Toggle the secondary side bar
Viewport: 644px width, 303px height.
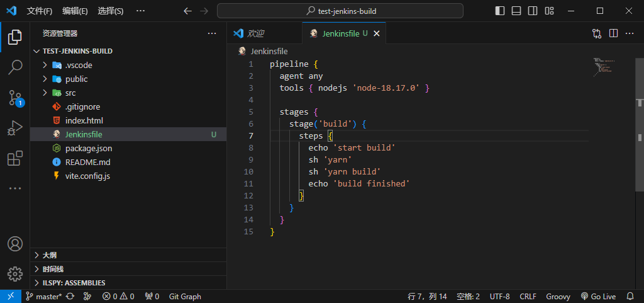click(x=533, y=11)
